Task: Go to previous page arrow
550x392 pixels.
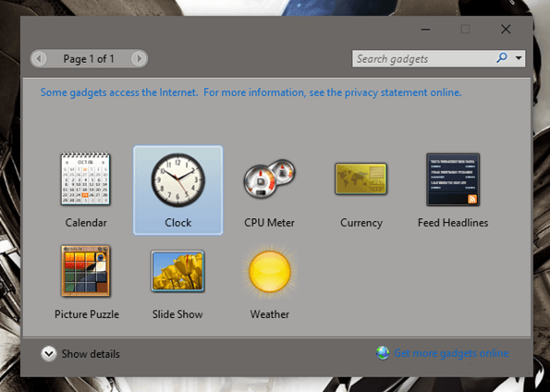Action: coord(39,58)
